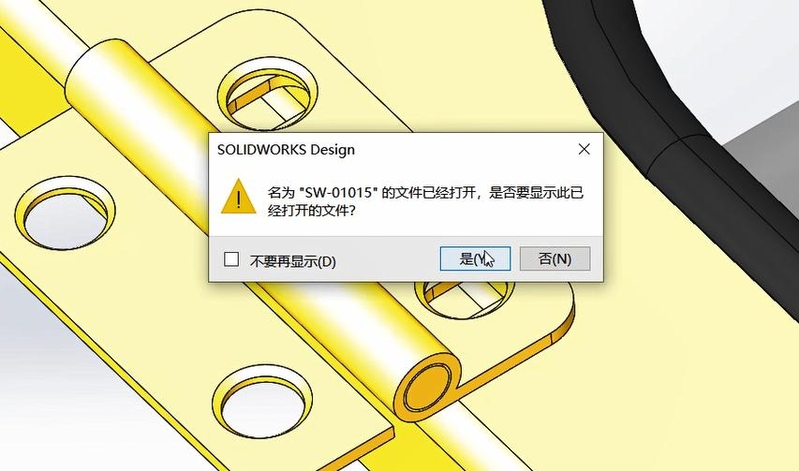Click the yellow warning triangle icon
The height and width of the screenshot is (471, 799).
pos(238,197)
